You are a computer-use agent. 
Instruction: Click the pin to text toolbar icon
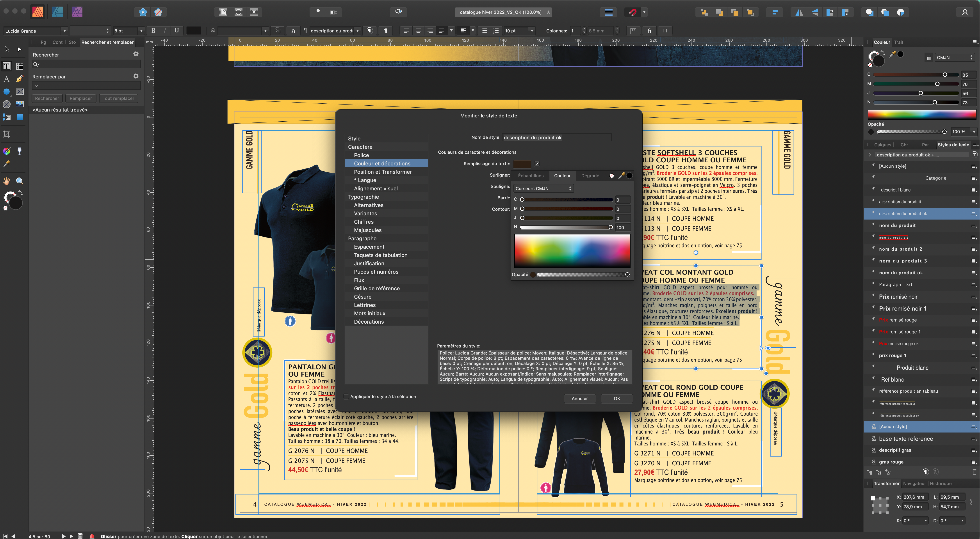(x=318, y=12)
